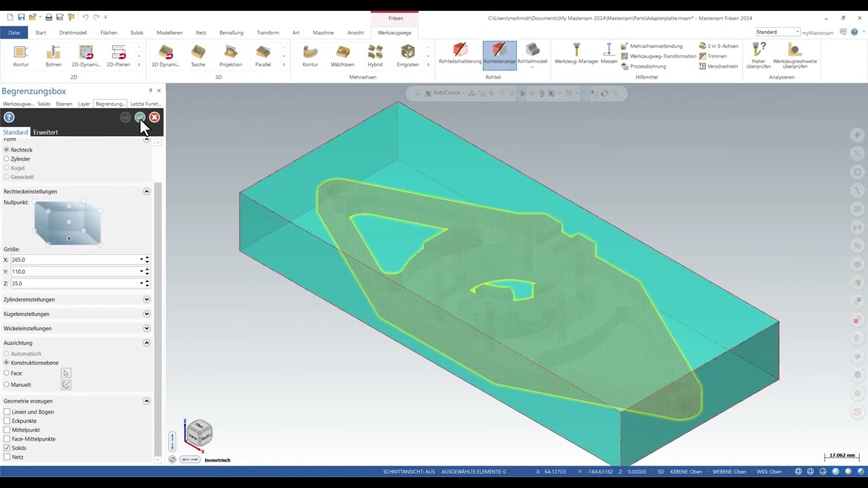The width and height of the screenshot is (868, 488).
Task: Pick the Mehrachsen Kontur toolpath
Action: [x=310, y=56]
